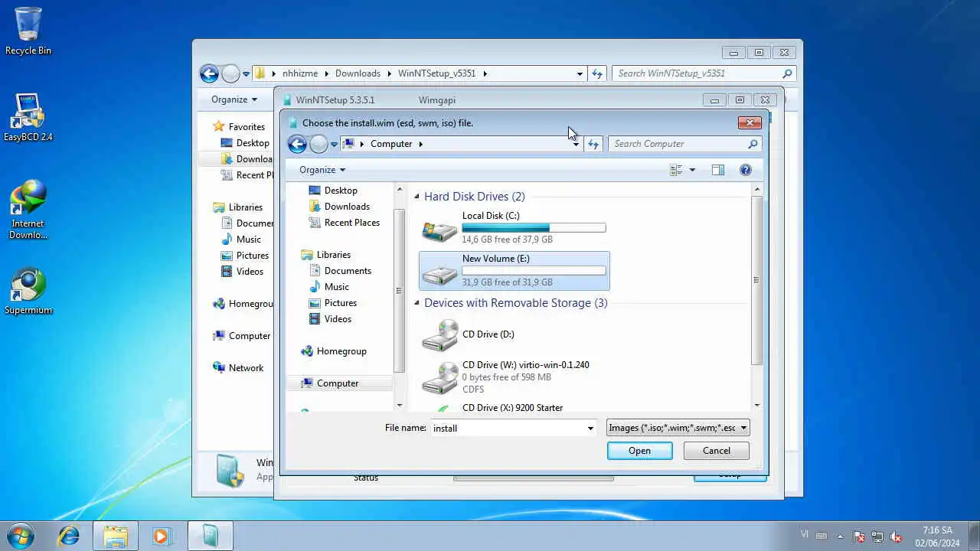Select the WinNTSetup taskbar button
This screenshot has width=980, height=551.
(x=210, y=536)
